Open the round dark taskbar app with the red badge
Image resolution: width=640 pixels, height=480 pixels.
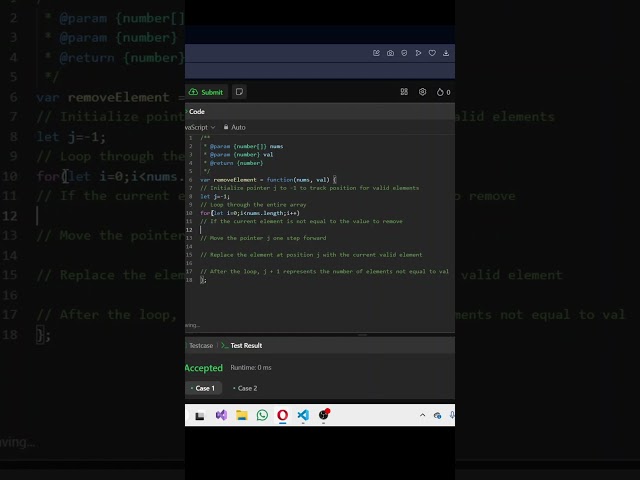(324, 415)
